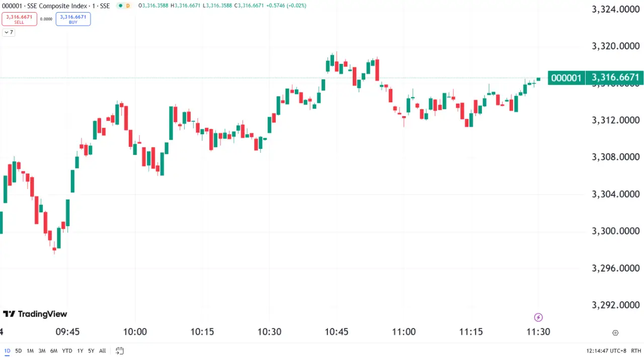Choose the 6M date range
Image resolution: width=644 pixels, height=357 pixels.
[54, 350]
